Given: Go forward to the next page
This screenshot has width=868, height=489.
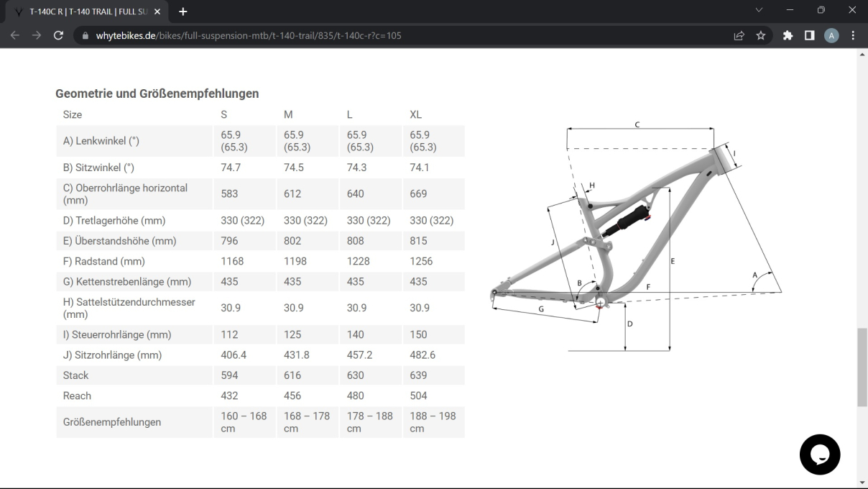Looking at the screenshot, I should (37, 35).
